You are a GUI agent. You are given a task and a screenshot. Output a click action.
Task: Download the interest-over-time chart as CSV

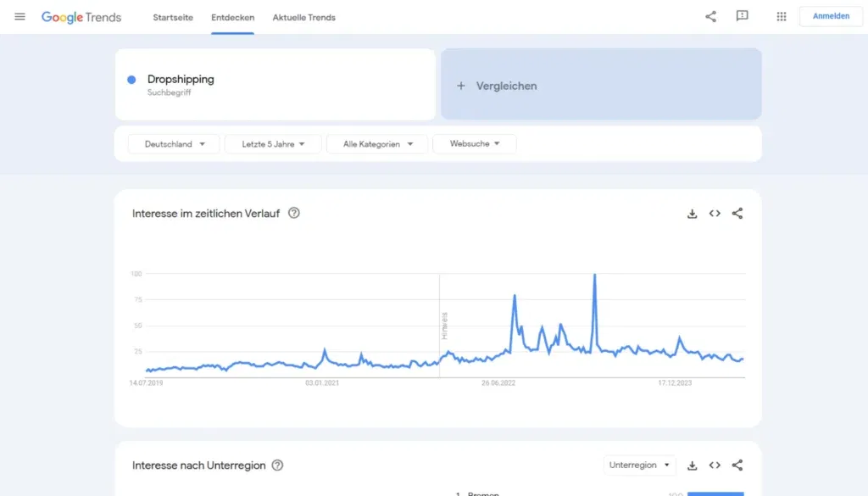[x=692, y=214]
